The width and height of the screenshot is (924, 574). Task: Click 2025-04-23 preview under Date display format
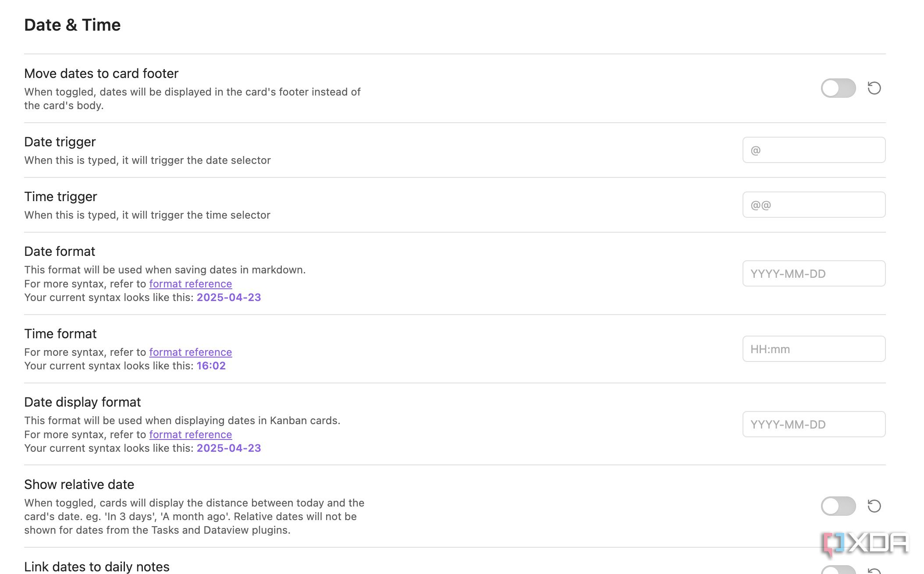point(229,448)
